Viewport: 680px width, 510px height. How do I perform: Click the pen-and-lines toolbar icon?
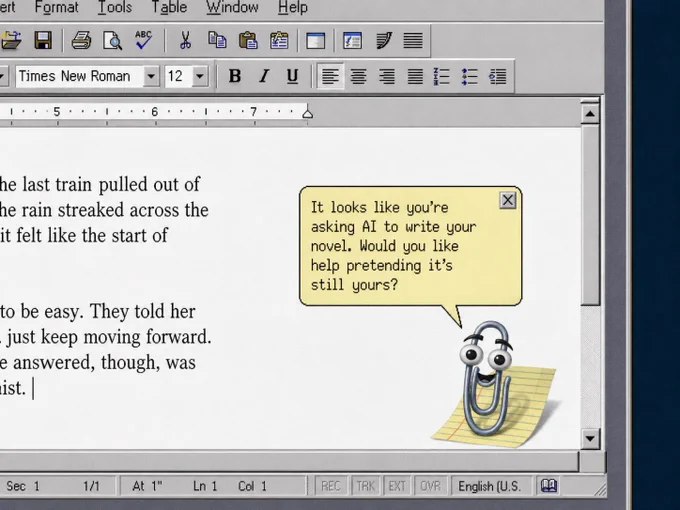384,40
